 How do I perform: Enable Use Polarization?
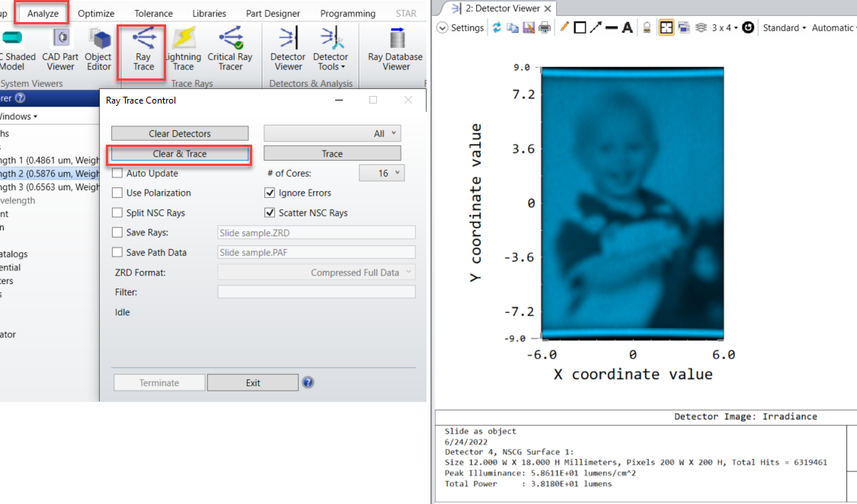click(117, 193)
